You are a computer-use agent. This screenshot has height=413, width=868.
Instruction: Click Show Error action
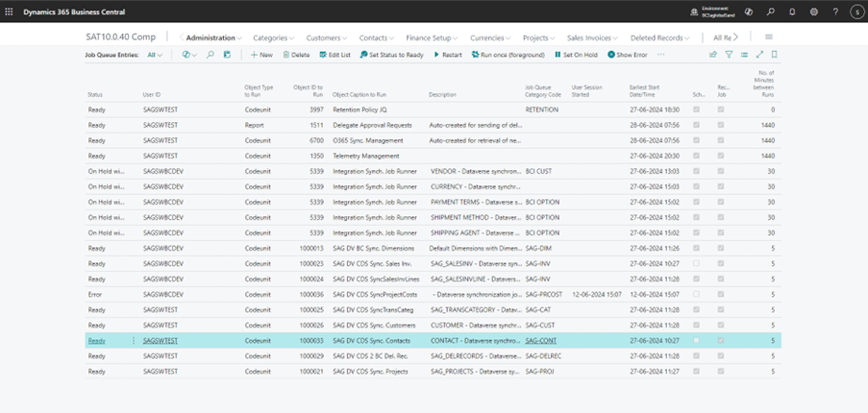(627, 55)
